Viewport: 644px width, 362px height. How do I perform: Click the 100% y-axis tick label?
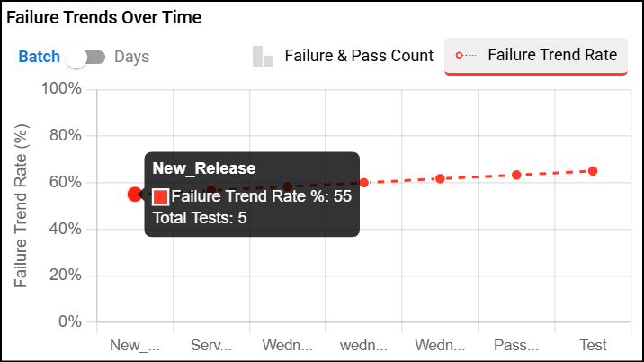[x=62, y=89]
